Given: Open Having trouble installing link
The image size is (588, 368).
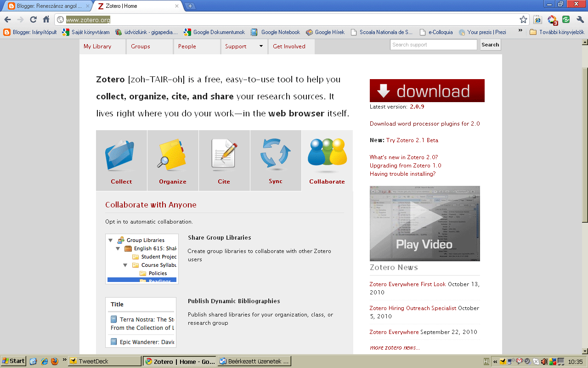Looking at the screenshot, I should pos(402,174).
